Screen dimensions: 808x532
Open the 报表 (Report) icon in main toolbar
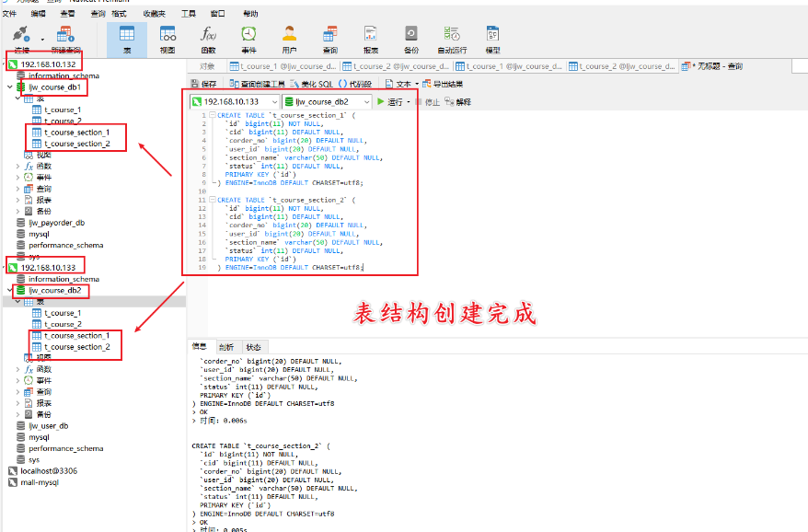click(x=371, y=34)
